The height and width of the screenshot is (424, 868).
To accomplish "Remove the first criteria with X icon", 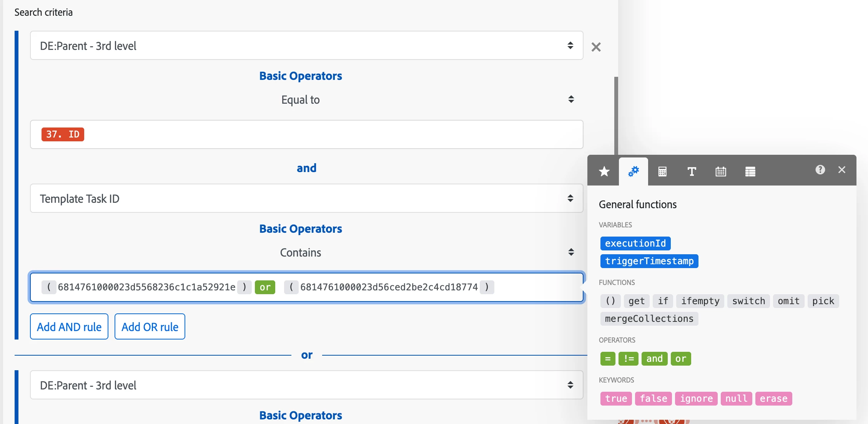I will (x=596, y=47).
